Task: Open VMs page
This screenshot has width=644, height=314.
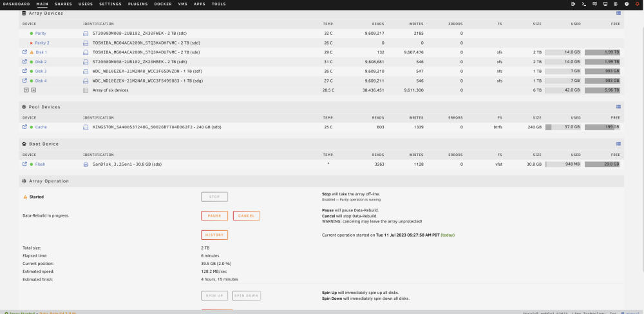Action: click(x=183, y=4)
